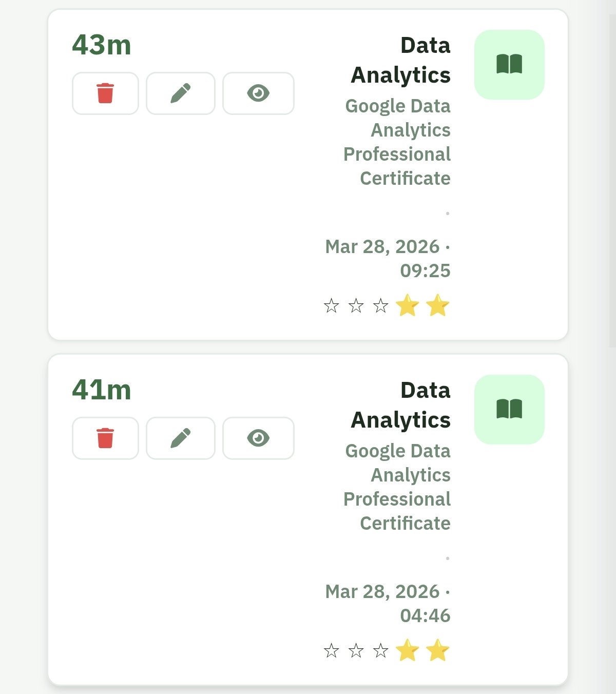View details of the 41m session

click(x=258, y=438)
